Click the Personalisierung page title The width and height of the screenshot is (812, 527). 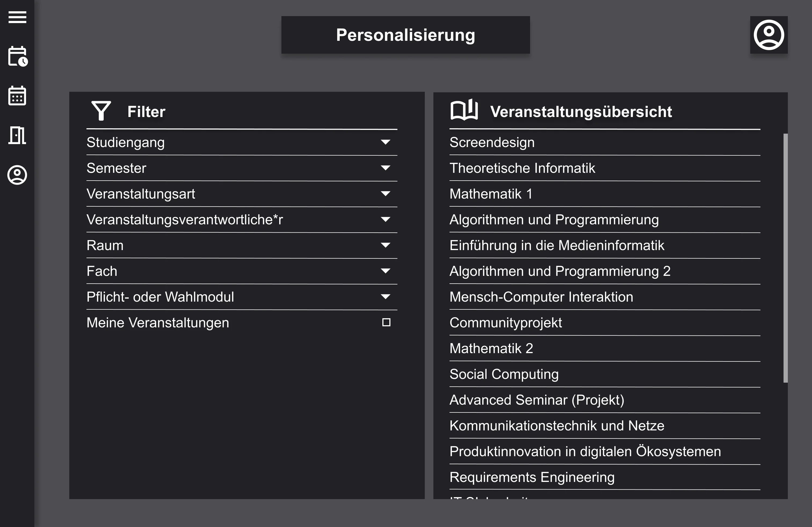405,35
